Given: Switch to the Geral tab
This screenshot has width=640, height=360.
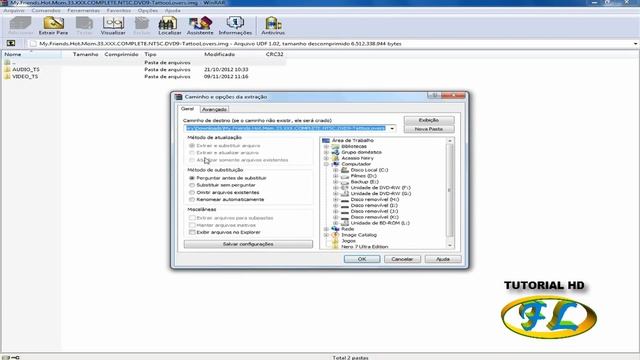Looking at the screenshot, I should [187, 109].
